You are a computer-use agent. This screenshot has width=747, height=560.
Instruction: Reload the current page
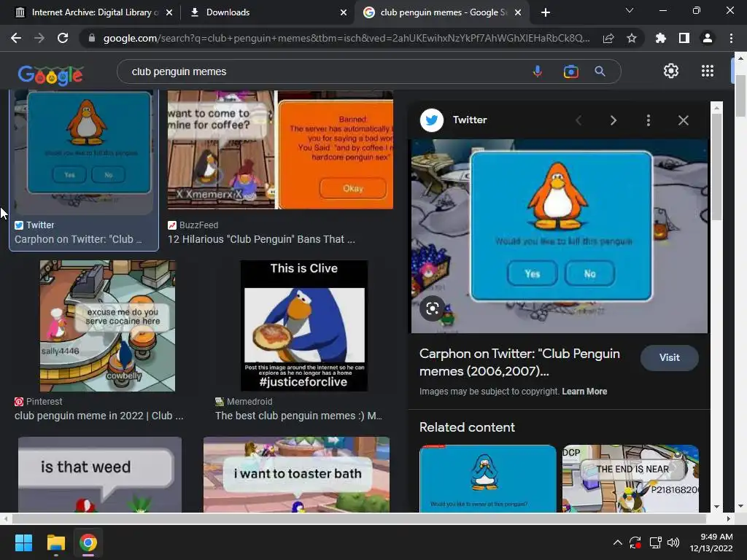pos(63,38)
